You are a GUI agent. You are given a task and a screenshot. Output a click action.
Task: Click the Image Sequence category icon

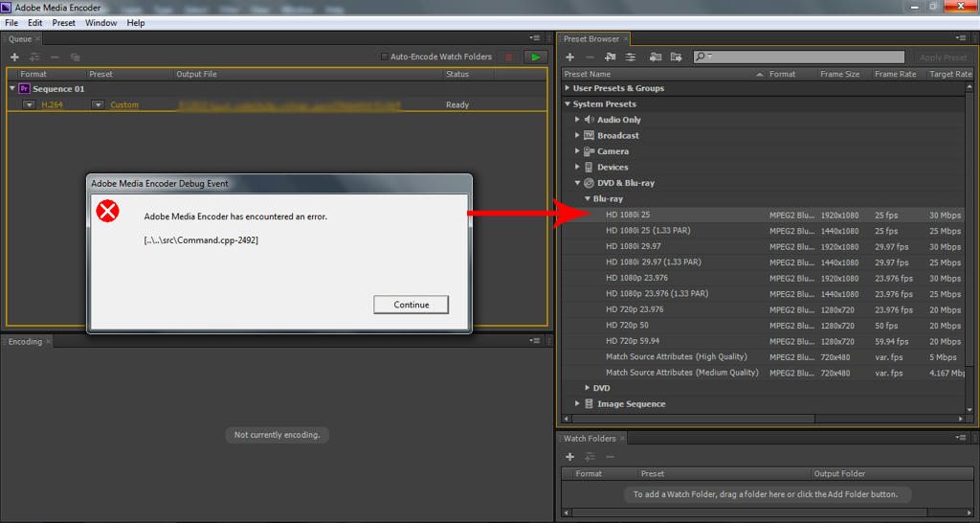[x=589, y=404]
